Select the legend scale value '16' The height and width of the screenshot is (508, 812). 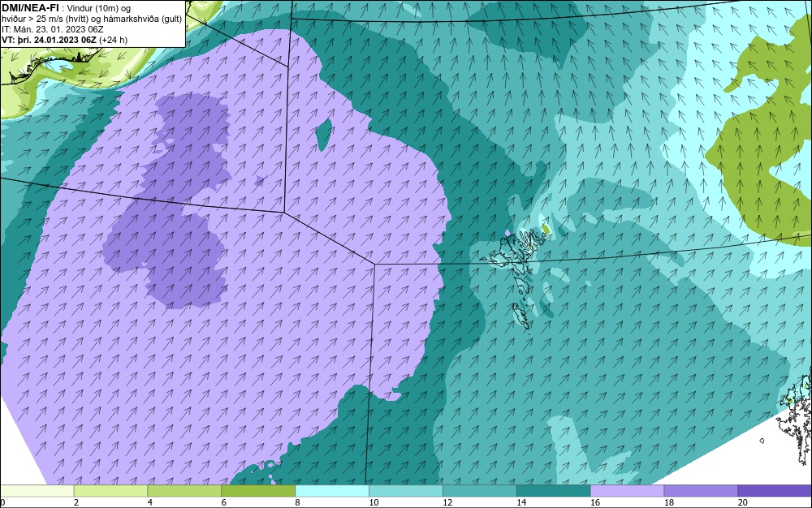point(595,502)
